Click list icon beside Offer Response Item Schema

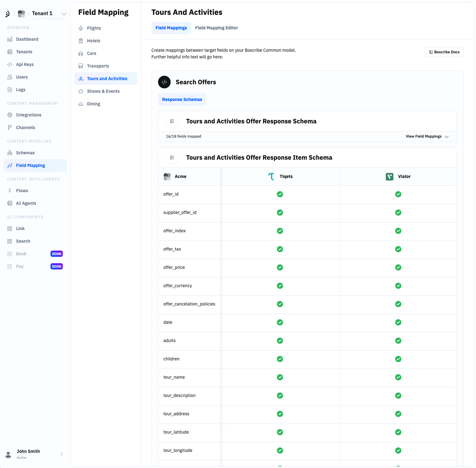(x=172, y=157)
